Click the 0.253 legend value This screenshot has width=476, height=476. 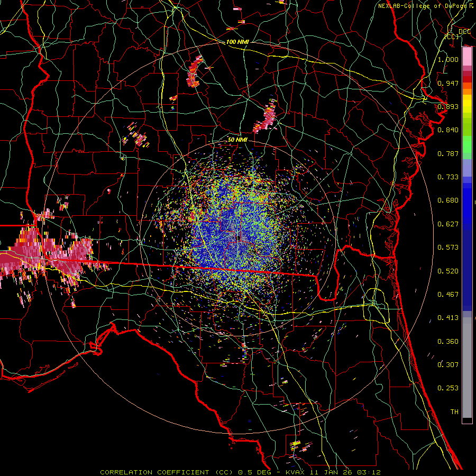[448, 388]
